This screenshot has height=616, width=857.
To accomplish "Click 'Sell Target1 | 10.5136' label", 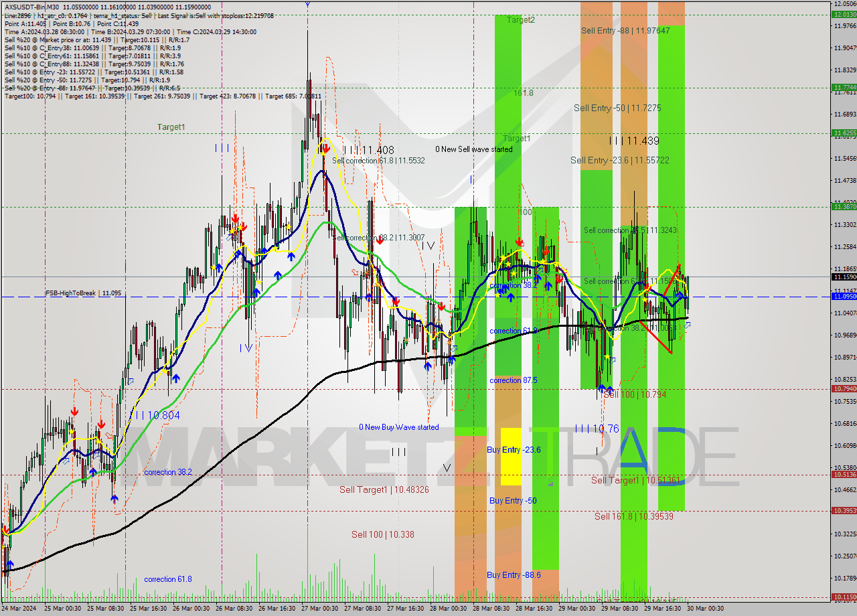I will pyautogui.click(x=636, y=480).
